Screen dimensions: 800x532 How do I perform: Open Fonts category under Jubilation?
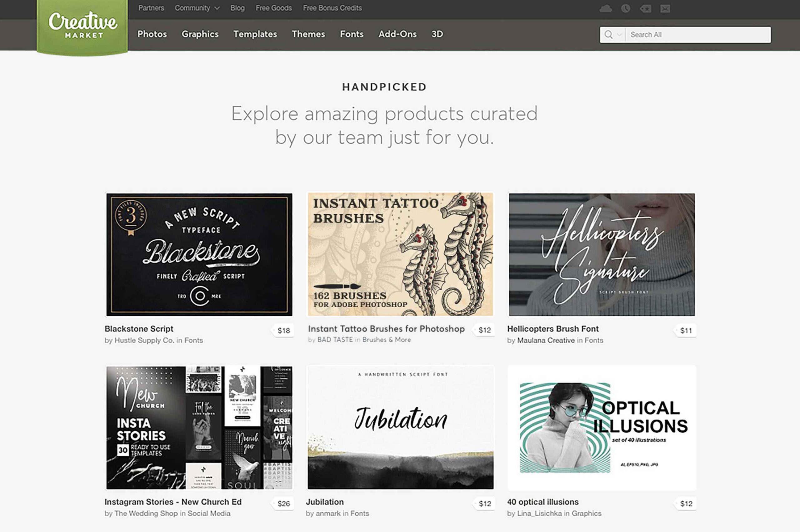click(x=359, y=513)
